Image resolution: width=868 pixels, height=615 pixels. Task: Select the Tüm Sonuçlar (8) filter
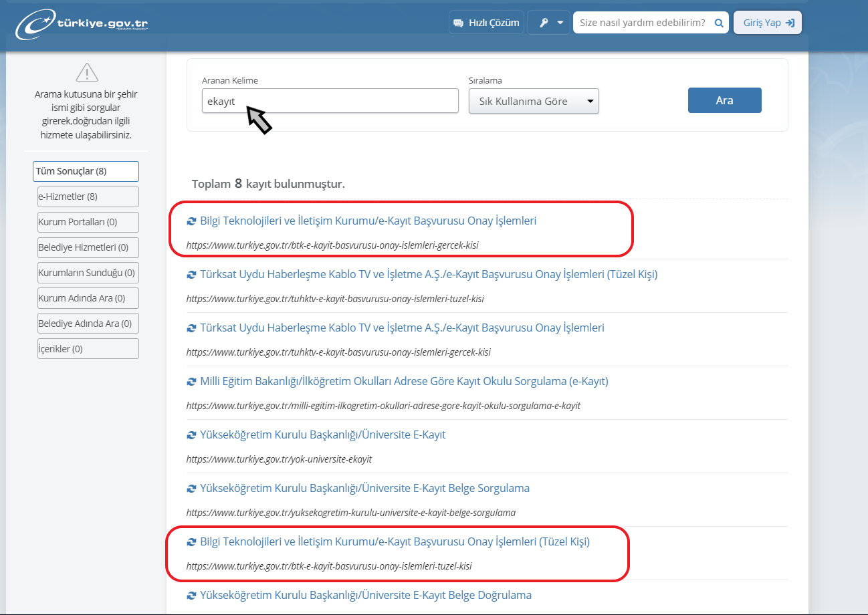pos(86,171)
